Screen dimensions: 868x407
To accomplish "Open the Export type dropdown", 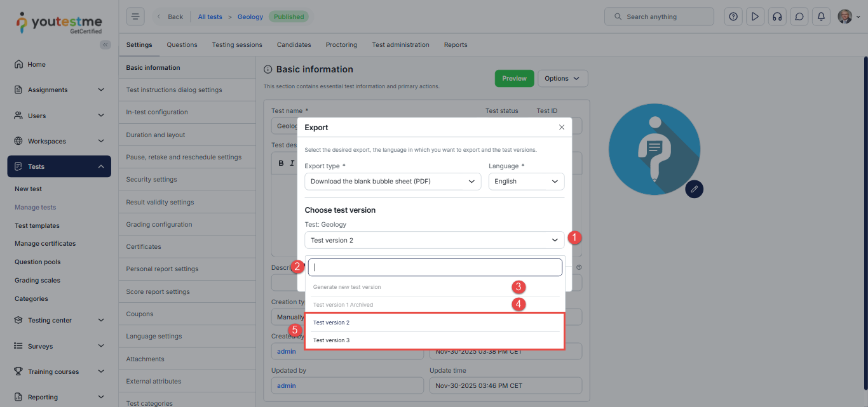I will point(393,182).
